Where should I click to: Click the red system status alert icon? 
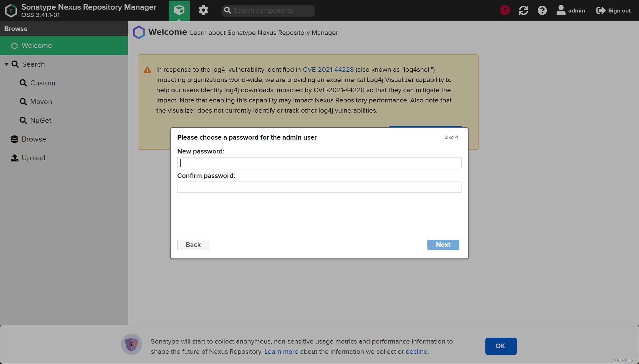(x=505, y=10)
